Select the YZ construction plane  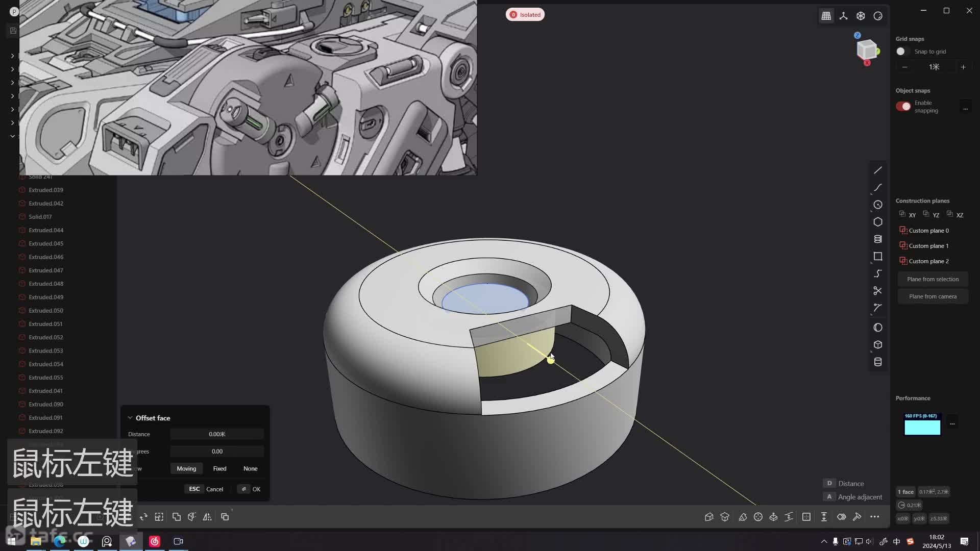tap(931, 215)
